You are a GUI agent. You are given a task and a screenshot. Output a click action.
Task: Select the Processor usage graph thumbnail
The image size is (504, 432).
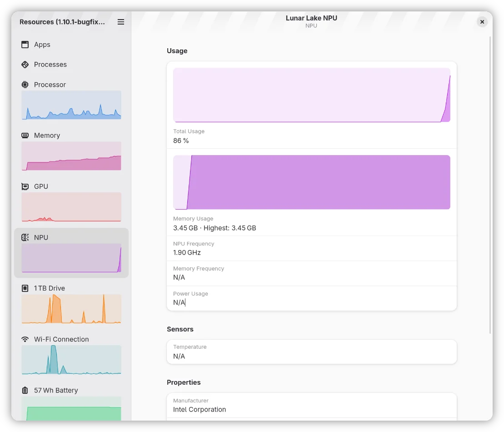click(x=71, y=105)
